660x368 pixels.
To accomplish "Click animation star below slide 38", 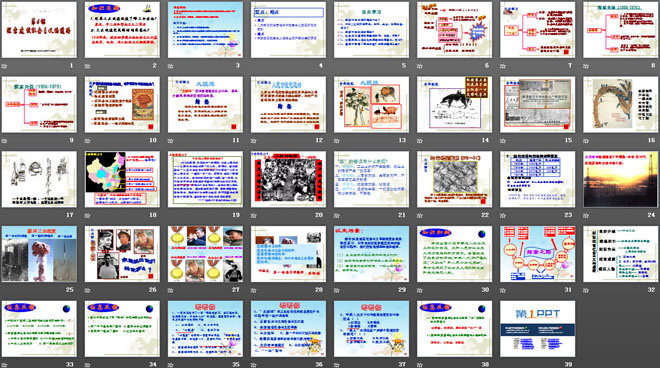I will coord(420,365).
